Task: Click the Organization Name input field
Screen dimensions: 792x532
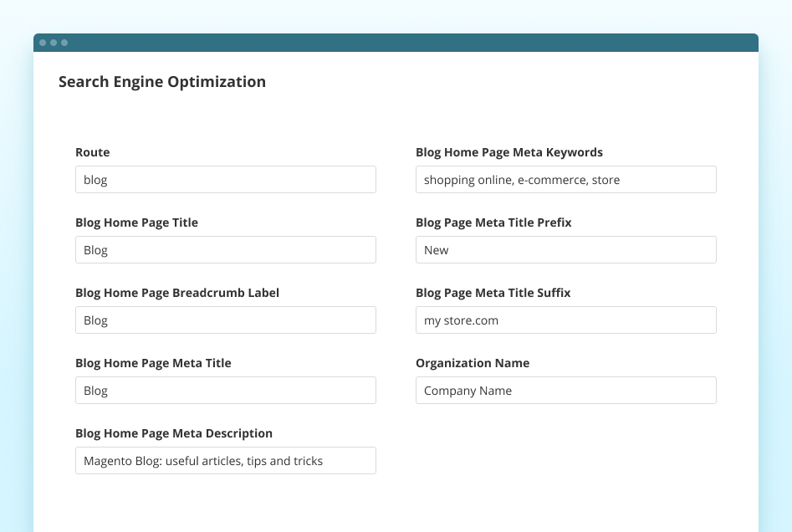Action: coord(565,390)
